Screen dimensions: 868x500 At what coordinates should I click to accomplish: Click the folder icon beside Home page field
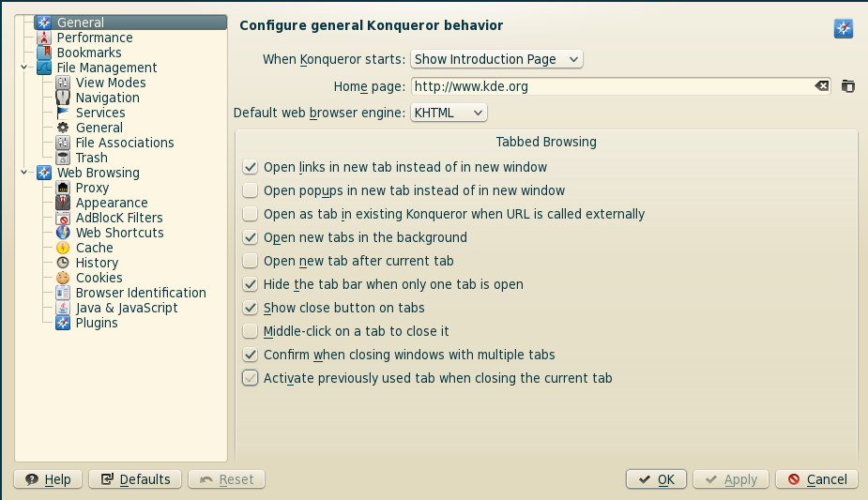(x=848, y=86)
